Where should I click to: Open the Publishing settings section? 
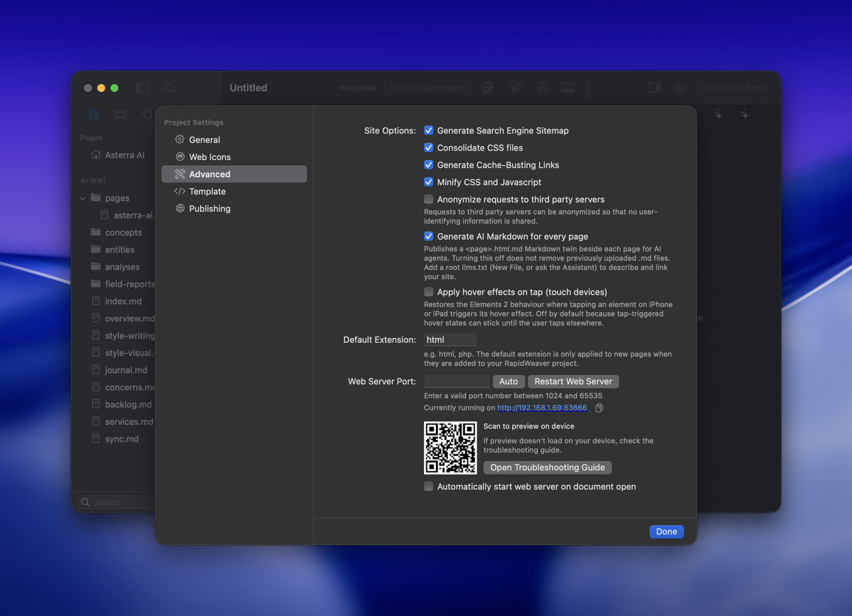[234, 209]
